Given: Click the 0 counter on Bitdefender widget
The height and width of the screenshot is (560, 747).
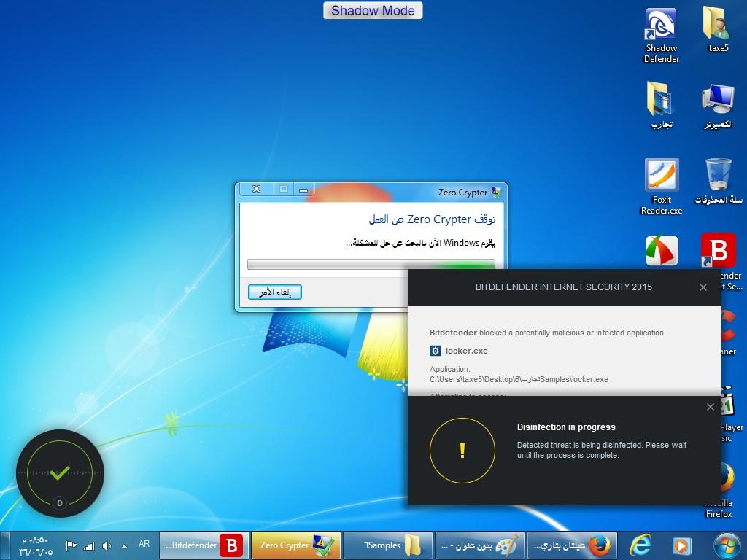Looking at the screenshot, I should pyautogui.click(x=60, y=503).
